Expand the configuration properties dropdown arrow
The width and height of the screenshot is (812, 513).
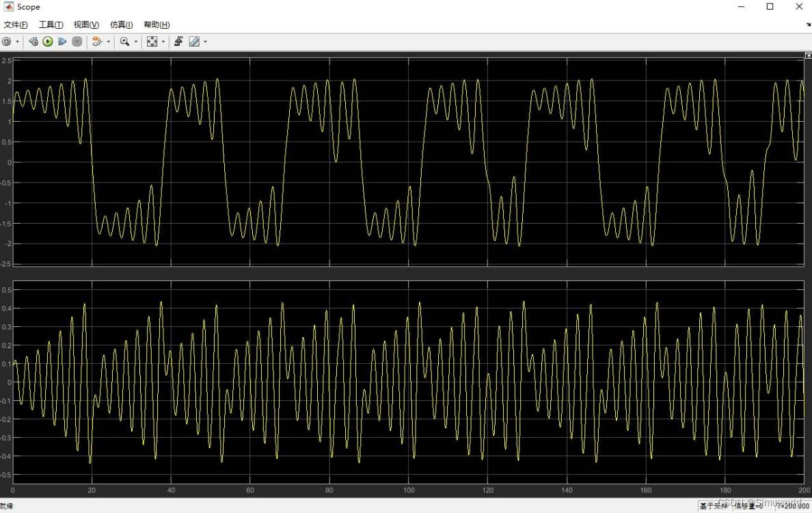[x=18, y=42]
